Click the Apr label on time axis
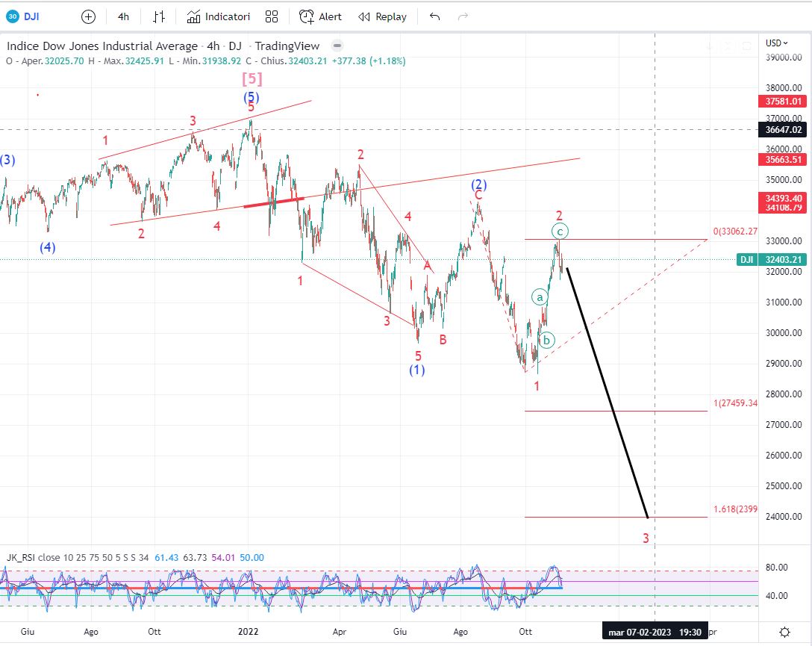This screenshot has width=812, height=646. coord(339,632)
